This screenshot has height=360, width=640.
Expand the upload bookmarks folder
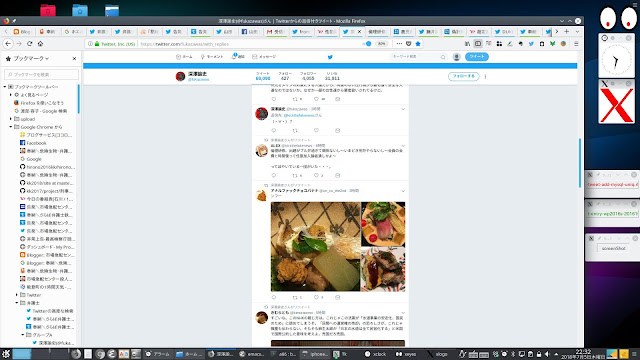pyautogui.click(x=11, y=119)
